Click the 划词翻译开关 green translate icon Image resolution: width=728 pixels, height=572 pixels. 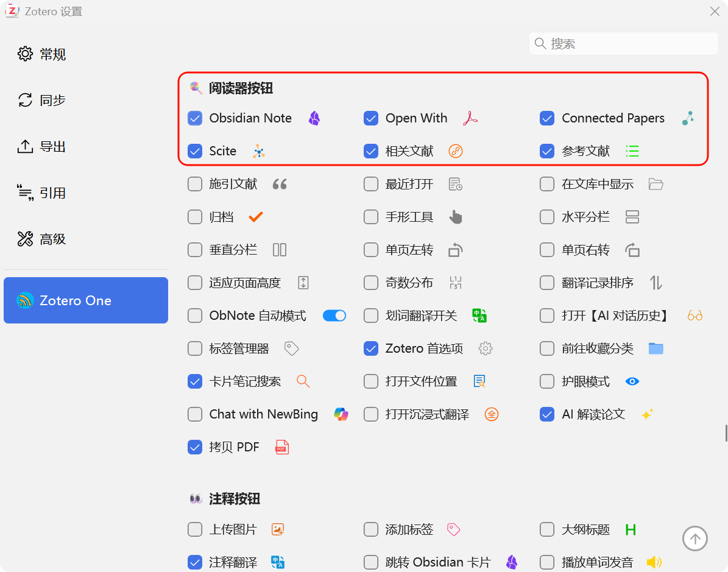point(479,316)
